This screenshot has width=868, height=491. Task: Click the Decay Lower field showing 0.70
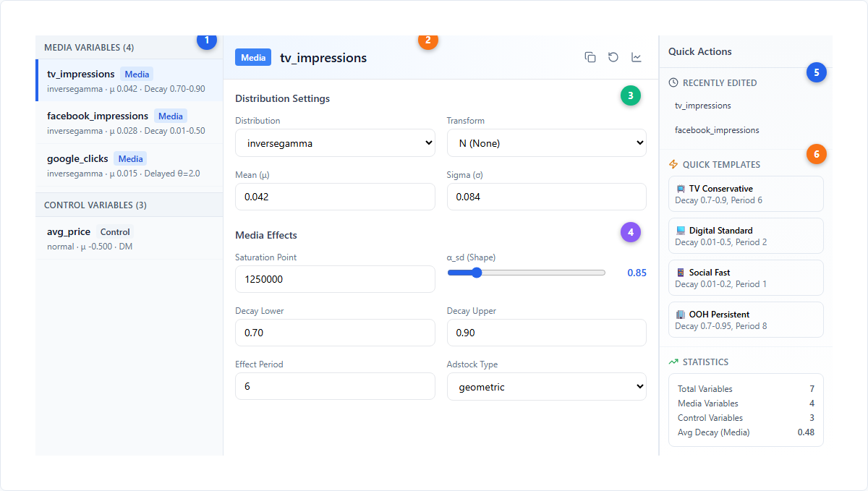pos(335,333)
